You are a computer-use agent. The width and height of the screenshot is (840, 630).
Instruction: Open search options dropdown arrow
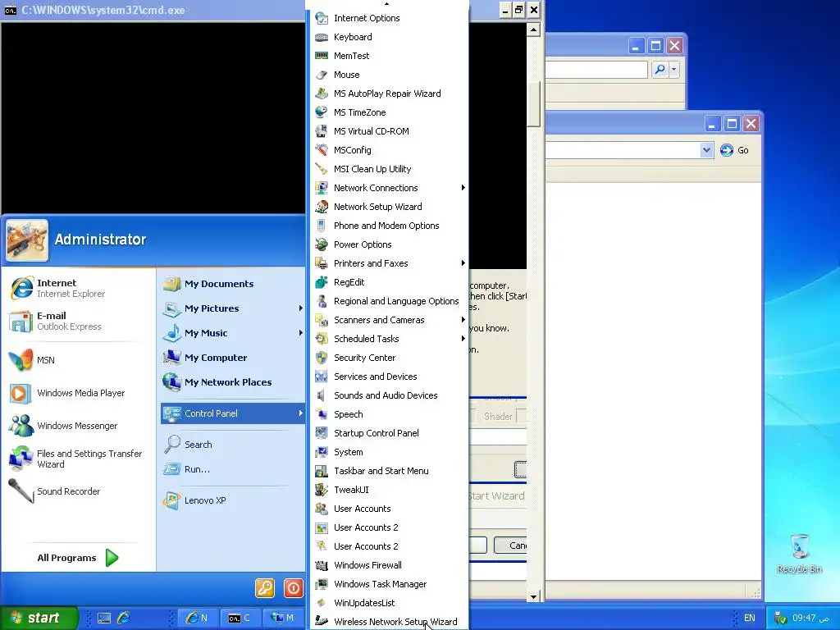coord(673,69)
